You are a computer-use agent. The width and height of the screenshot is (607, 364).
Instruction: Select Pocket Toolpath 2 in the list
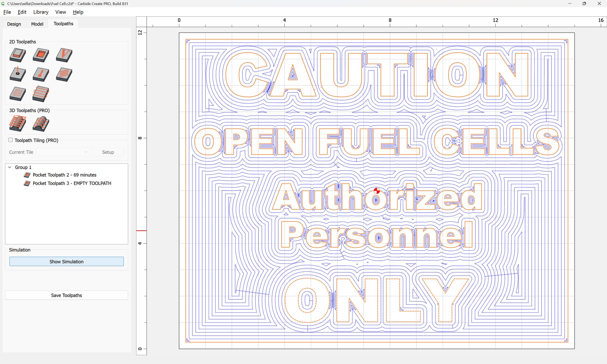pyautogui.click(x=64, y=175)
